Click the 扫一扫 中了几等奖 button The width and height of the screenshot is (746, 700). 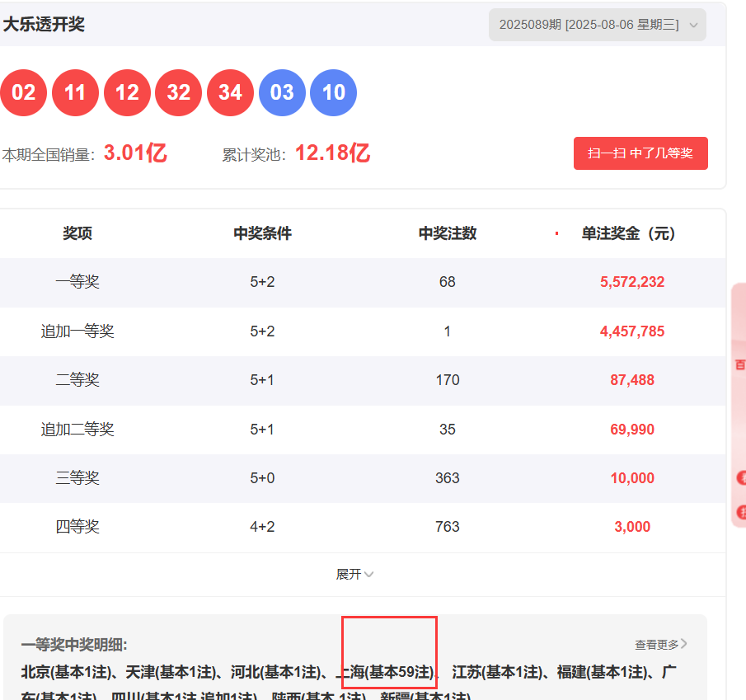pyautogui.click(x=640, y=153)
